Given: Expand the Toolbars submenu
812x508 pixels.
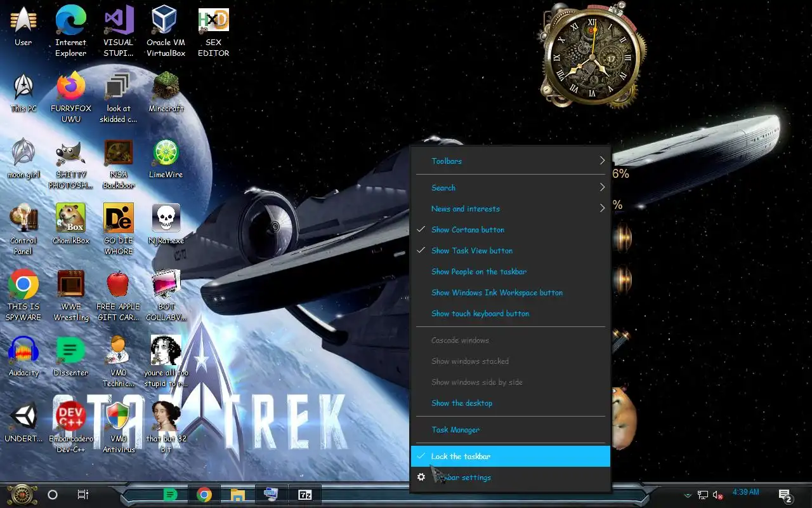Looking at the screenshot, I should click(x=511, y=161).
